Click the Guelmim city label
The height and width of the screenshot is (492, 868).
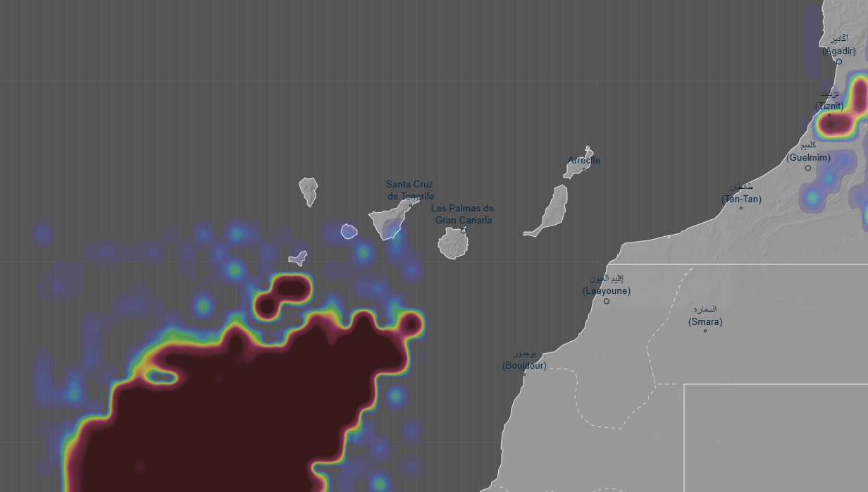pyautogui.click(x=808, y=152)
